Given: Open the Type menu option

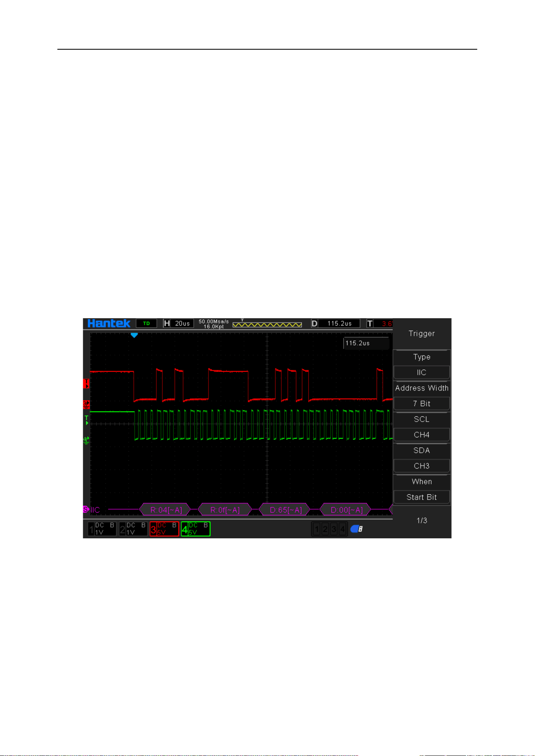Looking at the screenshot, I should 421,357.
